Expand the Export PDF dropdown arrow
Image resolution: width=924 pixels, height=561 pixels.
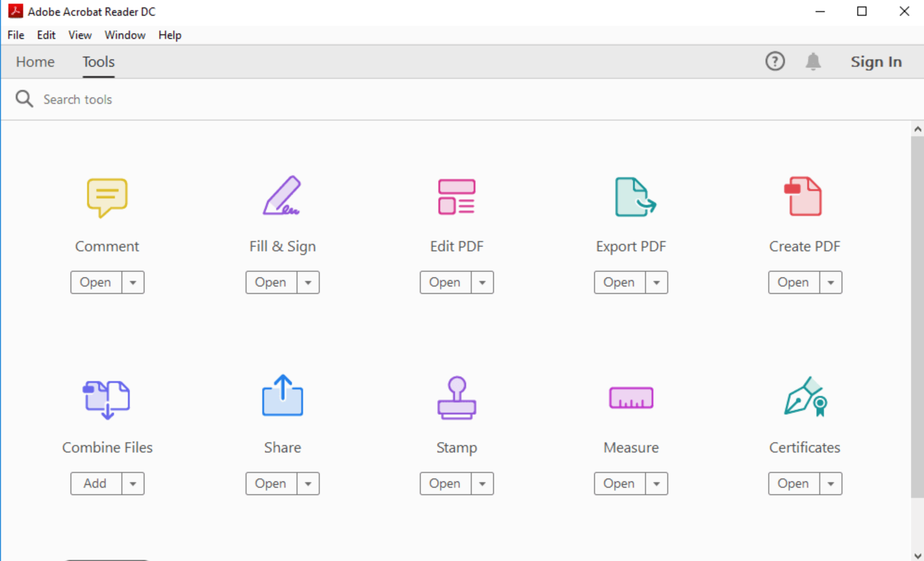pos(657,282)
